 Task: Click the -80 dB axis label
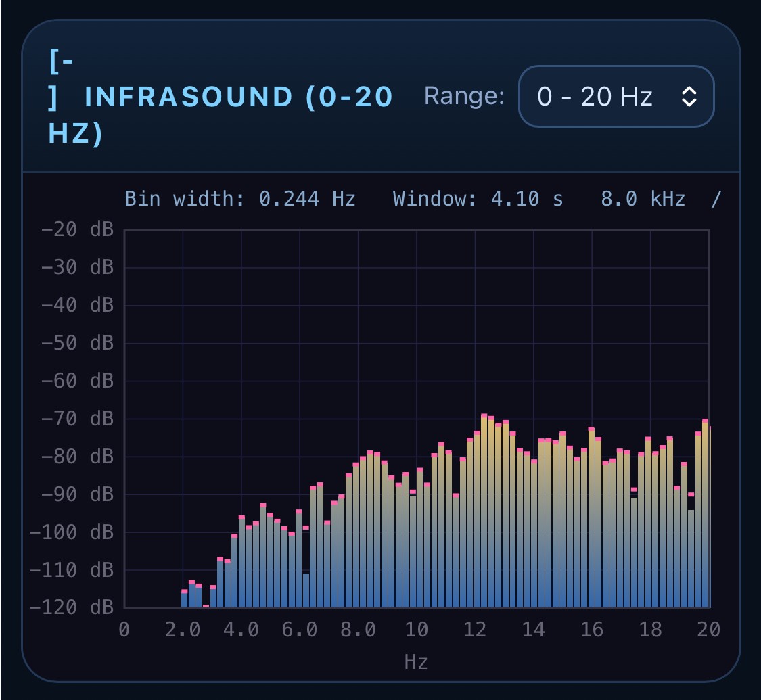point(77,456)
